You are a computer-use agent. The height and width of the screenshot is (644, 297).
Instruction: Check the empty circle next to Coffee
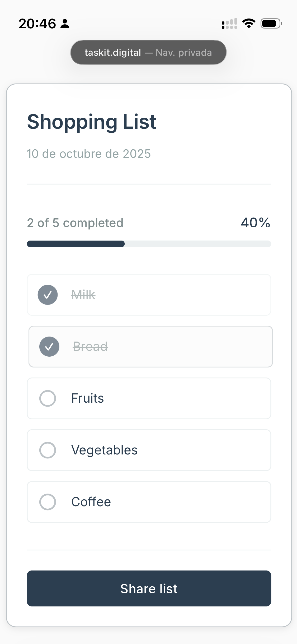tap(48, 502)
